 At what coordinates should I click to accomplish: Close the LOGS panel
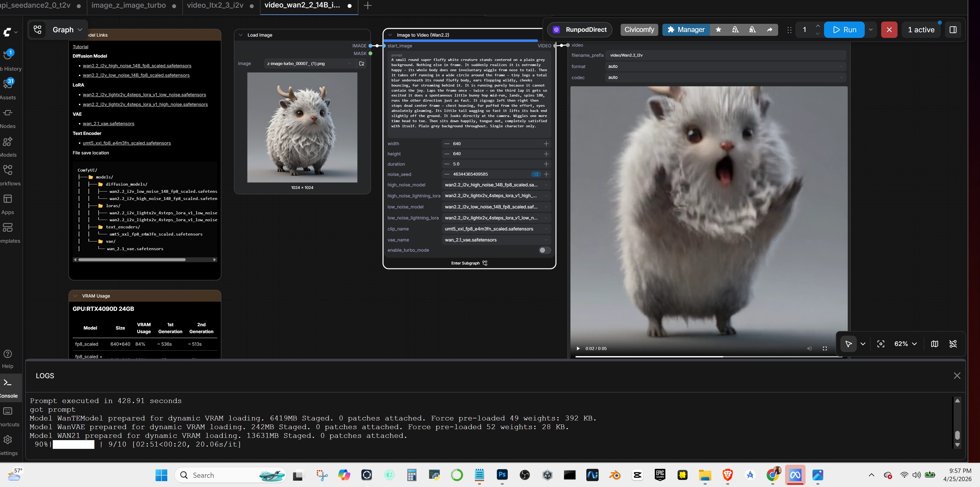(x=957, y=376)
